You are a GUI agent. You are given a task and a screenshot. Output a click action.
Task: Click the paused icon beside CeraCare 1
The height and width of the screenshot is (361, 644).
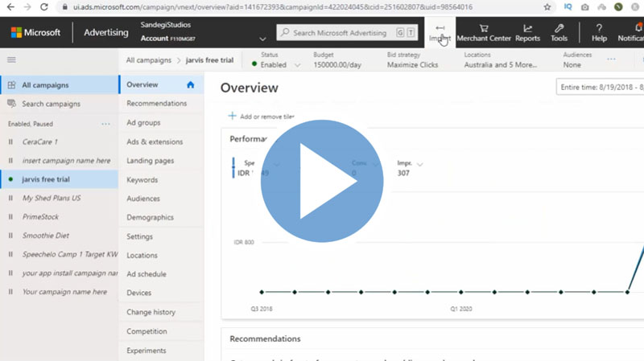(10, 142)
